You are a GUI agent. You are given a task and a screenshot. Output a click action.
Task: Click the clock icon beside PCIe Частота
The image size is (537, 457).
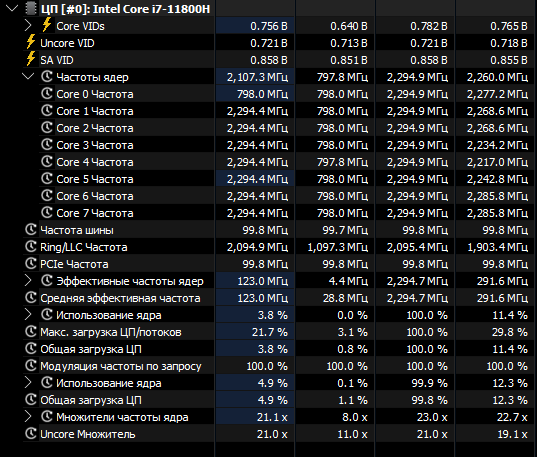30,263
